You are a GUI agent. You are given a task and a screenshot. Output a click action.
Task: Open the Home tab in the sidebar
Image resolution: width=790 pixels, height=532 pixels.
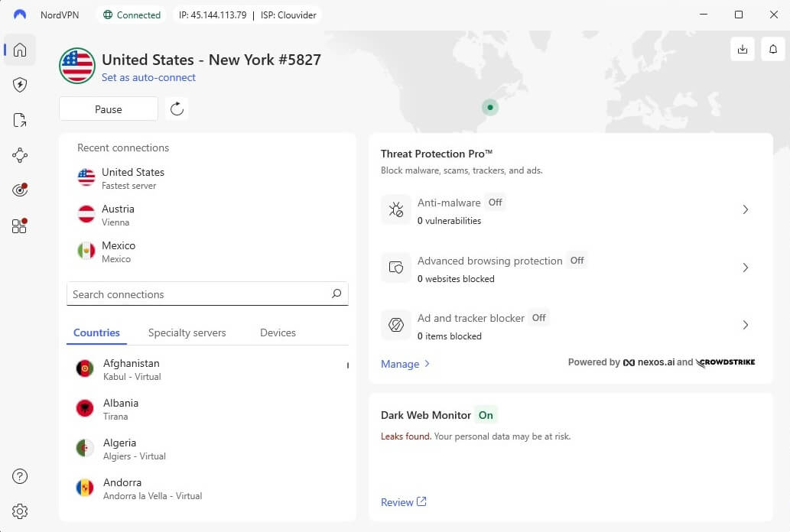19,50
